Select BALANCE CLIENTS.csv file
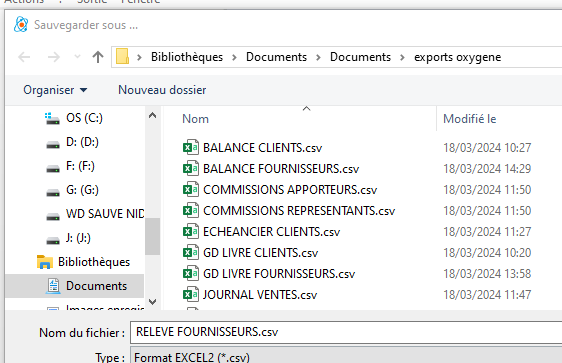 (x=262, y=148)
